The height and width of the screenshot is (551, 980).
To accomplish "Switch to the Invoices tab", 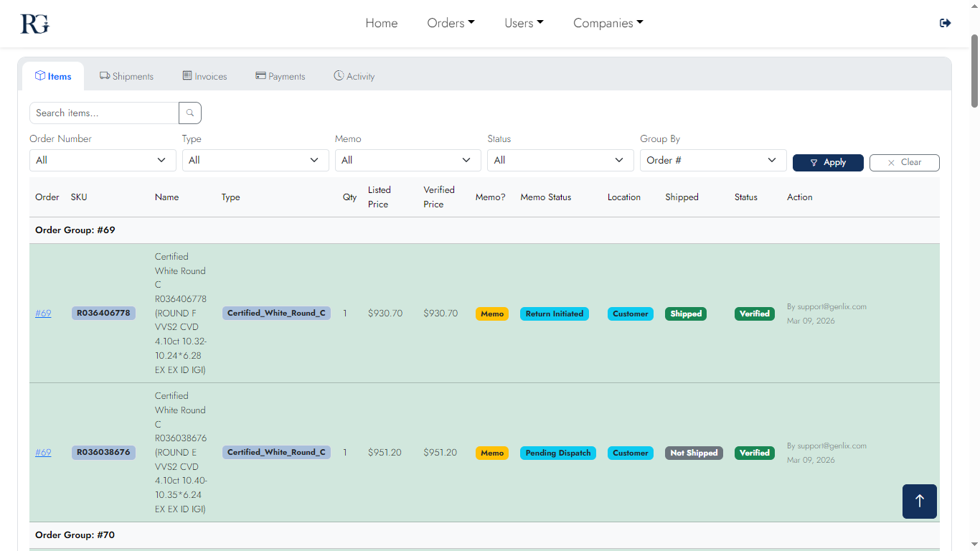I will click(x=204, y=76).
